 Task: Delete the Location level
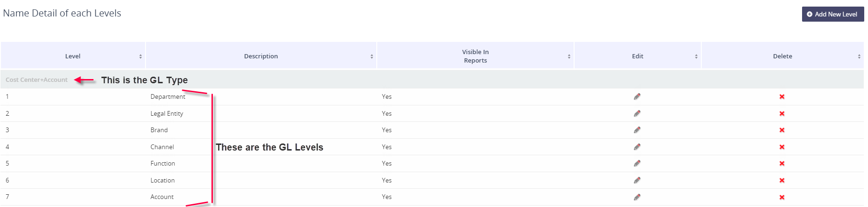782,181
